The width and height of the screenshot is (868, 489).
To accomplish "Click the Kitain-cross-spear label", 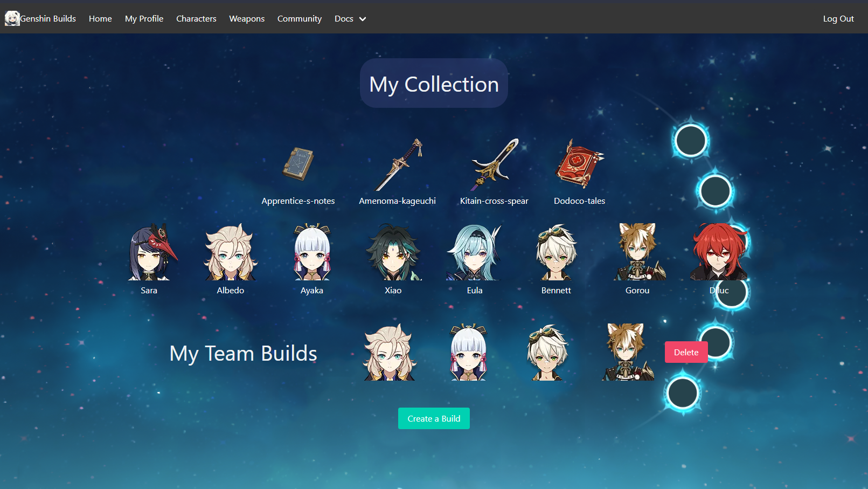I will (x=494, y=201).
